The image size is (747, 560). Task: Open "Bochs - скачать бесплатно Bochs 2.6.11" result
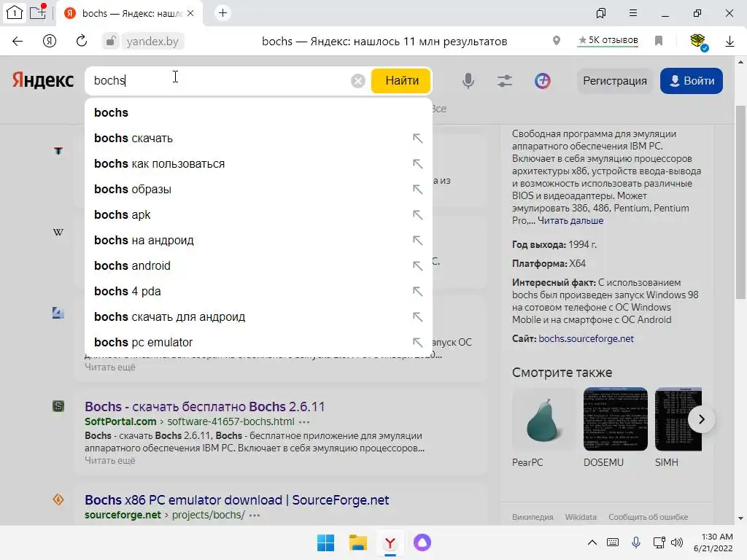(x=205, y=407)
